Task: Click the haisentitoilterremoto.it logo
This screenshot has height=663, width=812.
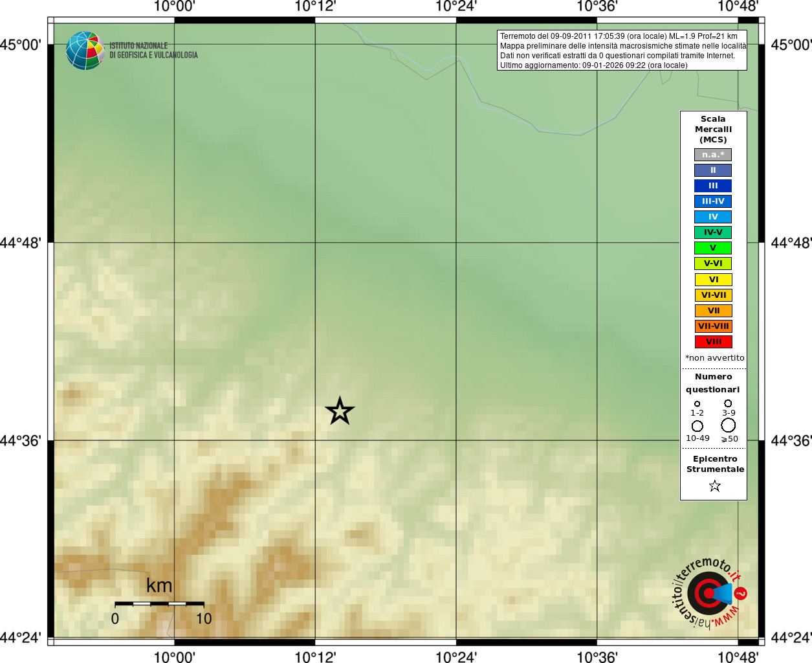Action: 710,592
